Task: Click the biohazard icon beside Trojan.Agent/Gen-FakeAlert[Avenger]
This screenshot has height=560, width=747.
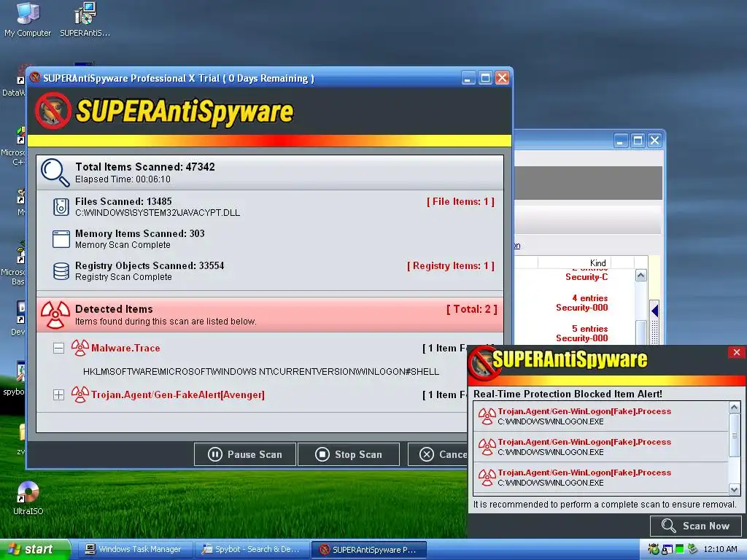Action: pyautogui.click(x=80, y=394)
